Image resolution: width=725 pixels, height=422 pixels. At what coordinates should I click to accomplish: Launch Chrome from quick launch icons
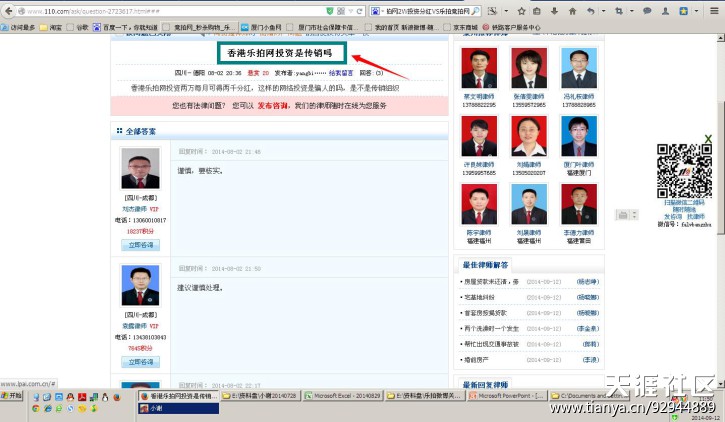click(x=36, y=409)
